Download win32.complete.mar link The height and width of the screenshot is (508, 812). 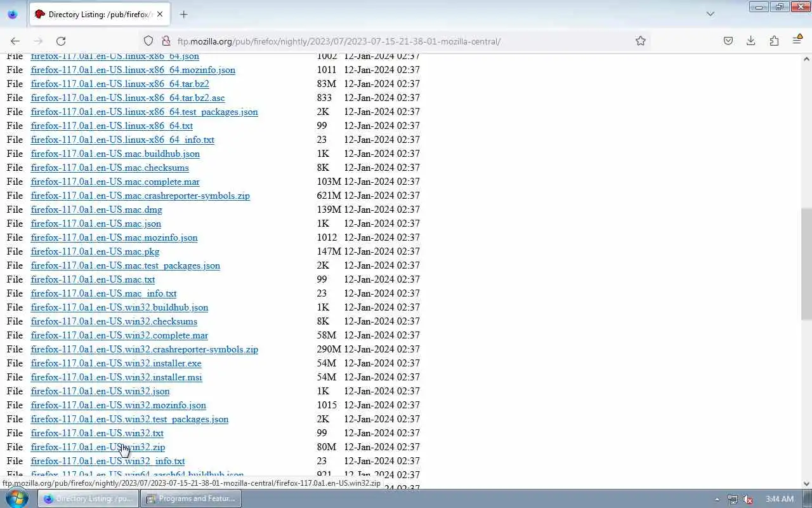[x=119, y=335]
